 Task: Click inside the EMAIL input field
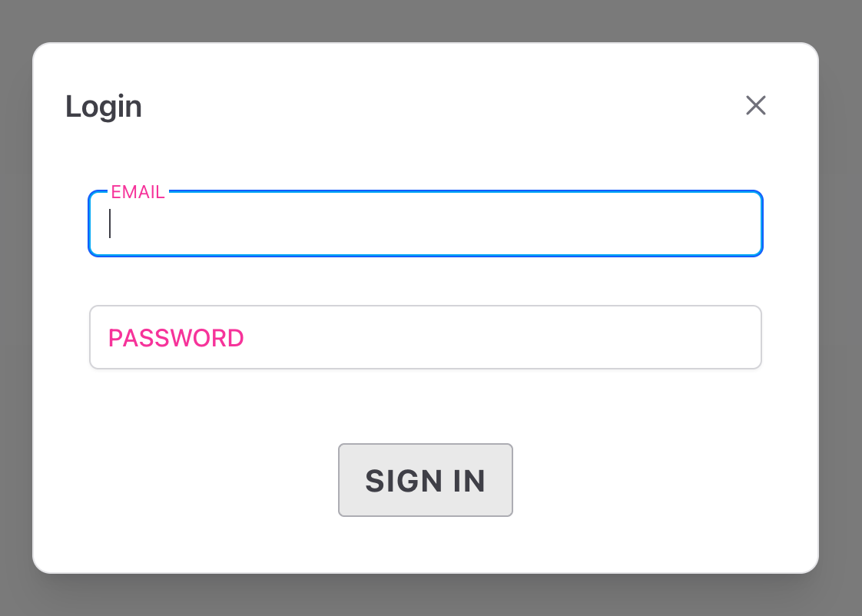tap(426, 224)
